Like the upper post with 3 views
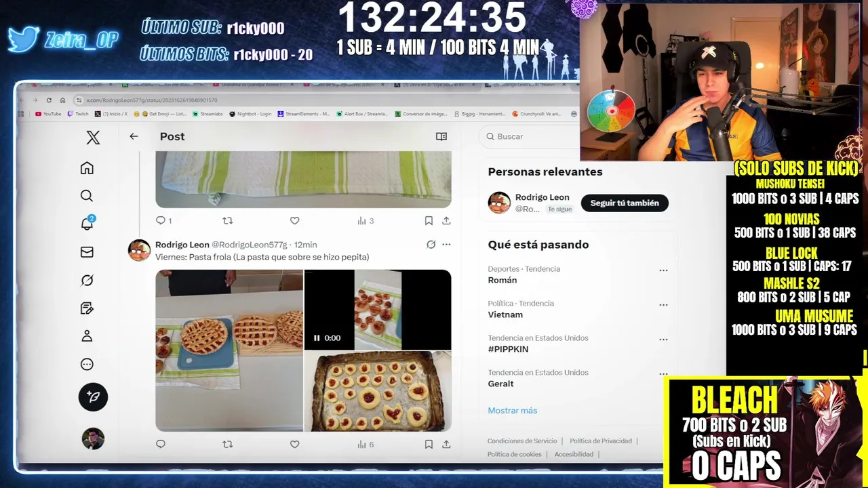The width and height of the screenshot is (868, 488). pos(294,220)
